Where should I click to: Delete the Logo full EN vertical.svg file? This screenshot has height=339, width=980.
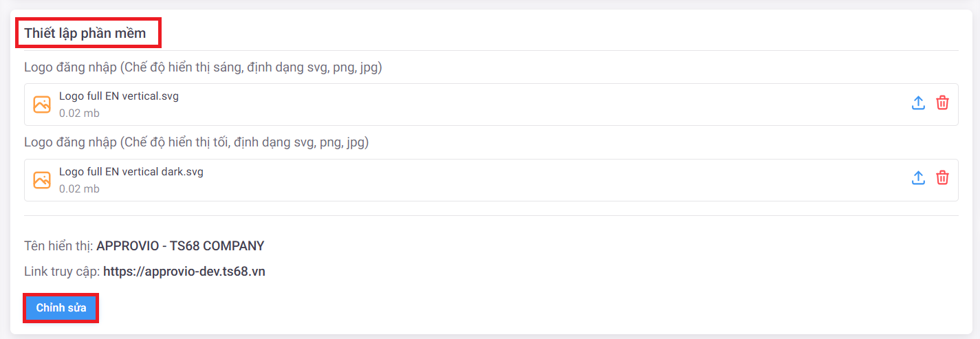942,103
